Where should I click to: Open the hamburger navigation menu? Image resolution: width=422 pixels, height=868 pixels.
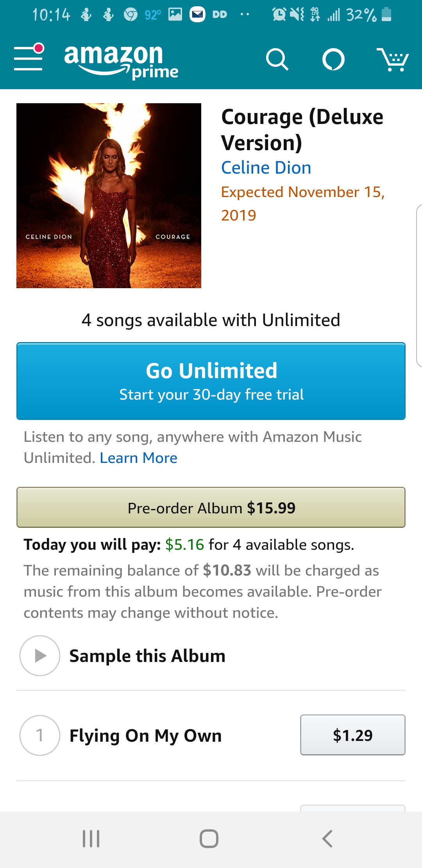tap(28, 59)
